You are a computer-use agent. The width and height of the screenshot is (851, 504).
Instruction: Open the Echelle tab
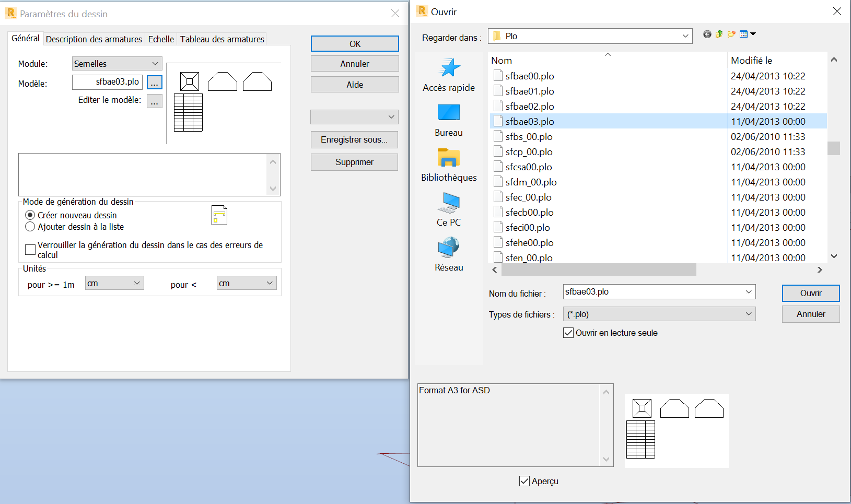coord(161,39)
